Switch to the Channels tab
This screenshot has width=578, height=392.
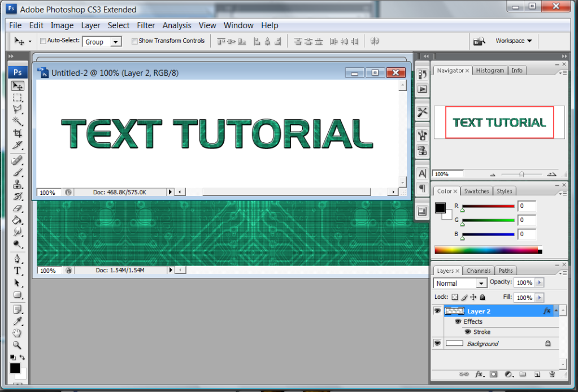[x=479, y=271]
